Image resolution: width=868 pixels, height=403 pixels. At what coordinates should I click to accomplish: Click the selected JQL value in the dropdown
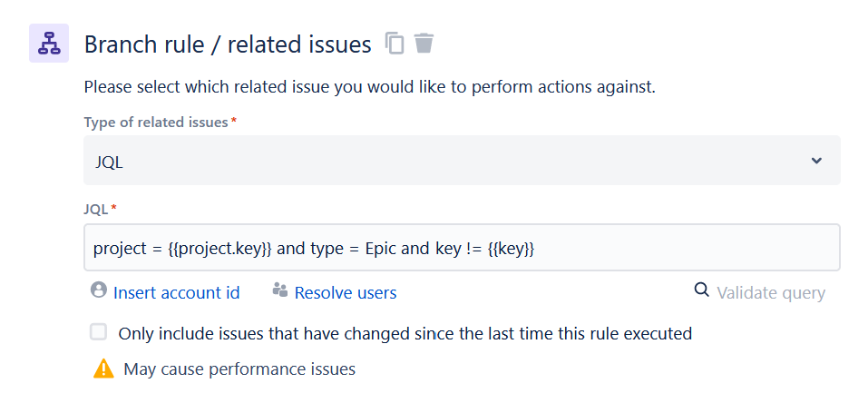[109, 162]
